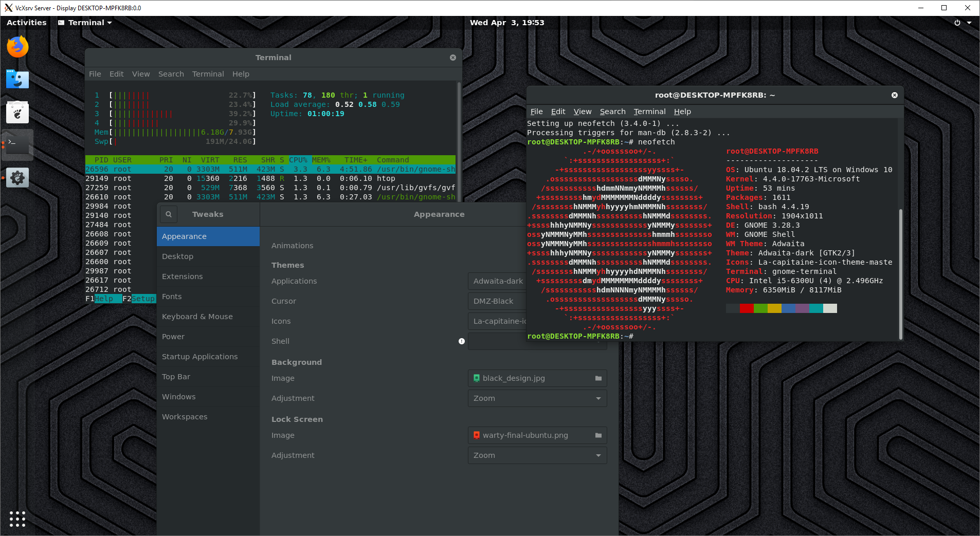Click the Activities button
980x536 pixels.
27,23
